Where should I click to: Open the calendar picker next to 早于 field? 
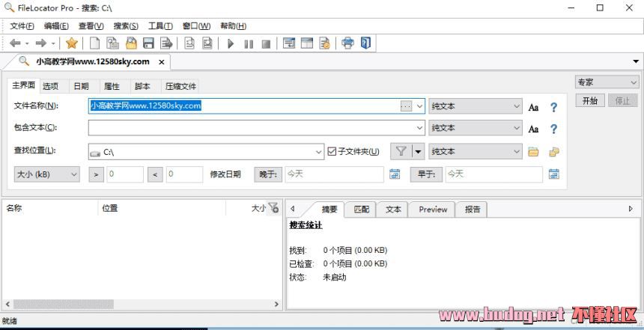[x=553, y=174]
